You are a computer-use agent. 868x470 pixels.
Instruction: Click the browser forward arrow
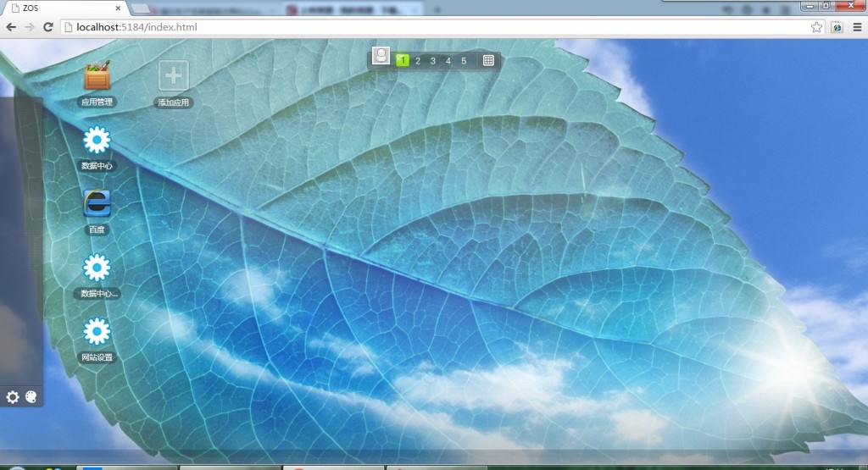tap(30, 27)
